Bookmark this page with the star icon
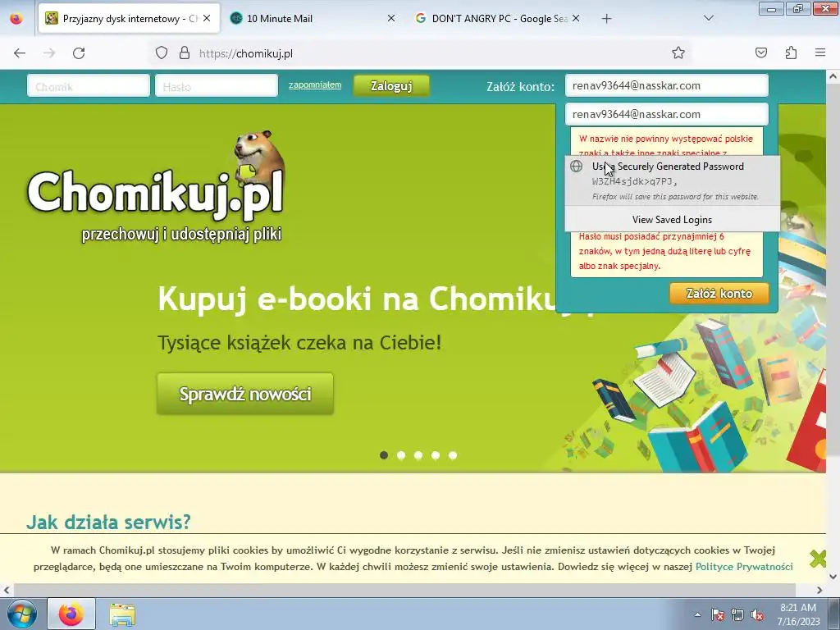Viewport: 840px width, 630px height. tap(678, 53)
